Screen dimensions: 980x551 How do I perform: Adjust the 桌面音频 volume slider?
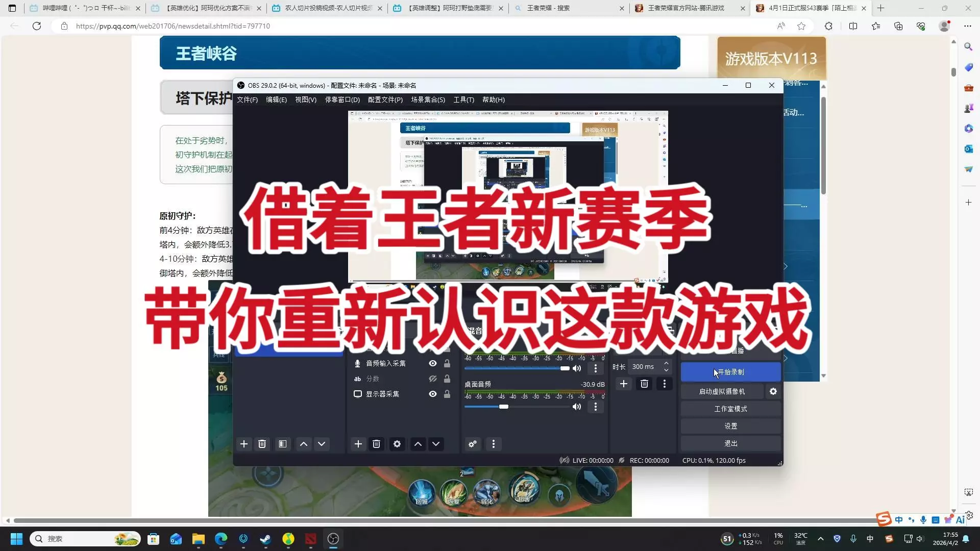[504, 407]
